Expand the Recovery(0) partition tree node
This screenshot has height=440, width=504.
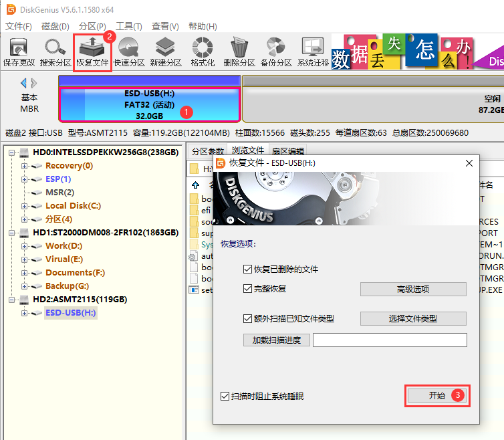coord(25,166)
